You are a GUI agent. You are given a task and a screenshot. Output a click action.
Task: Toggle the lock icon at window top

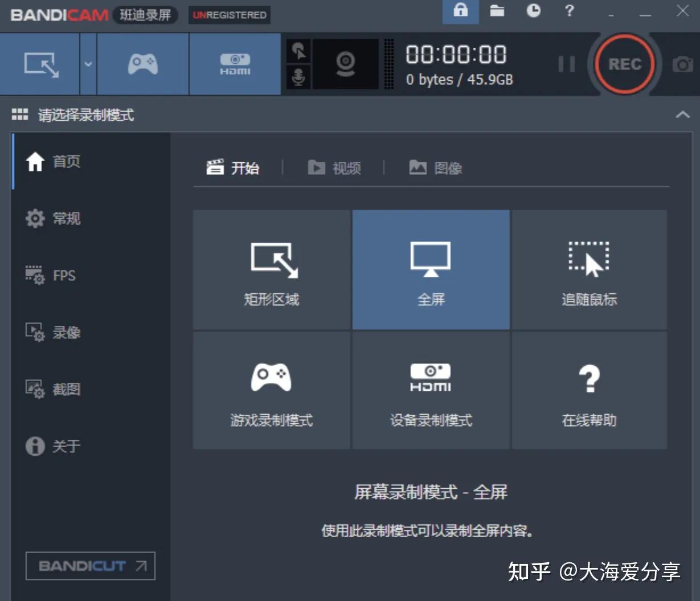click(460, 11)
